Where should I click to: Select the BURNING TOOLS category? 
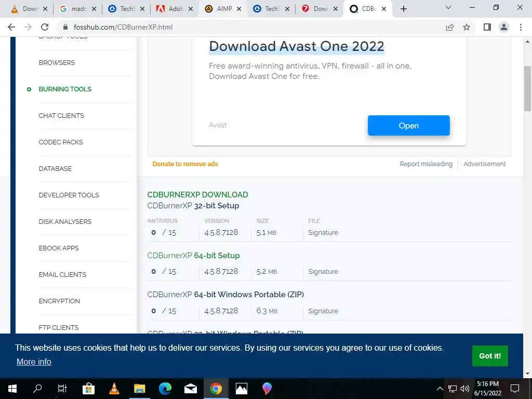pyautogui.click(x=65, y=89)
